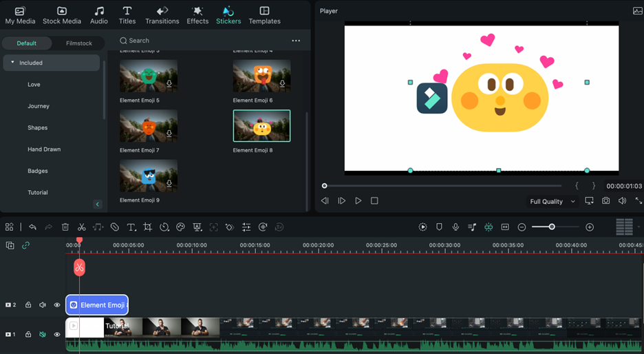The image size is (644, 354).
Task: Click the undo arrow icon
Action: tap(32, 227)
